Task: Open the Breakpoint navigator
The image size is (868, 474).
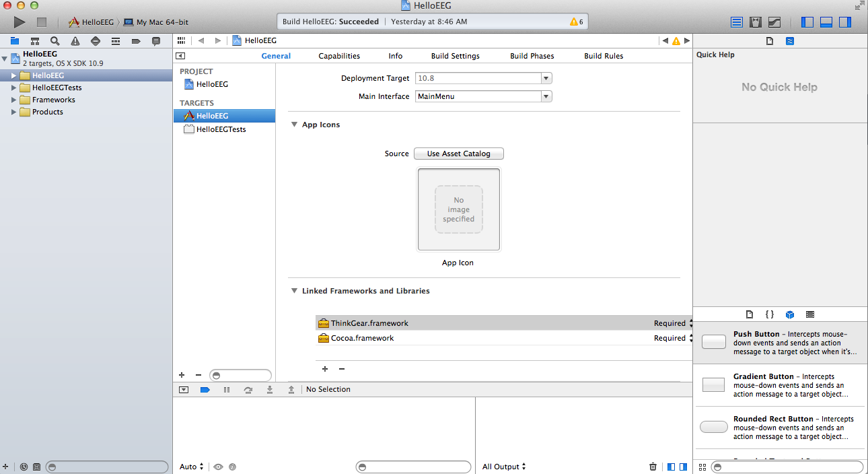Action: tap(136, 41)
